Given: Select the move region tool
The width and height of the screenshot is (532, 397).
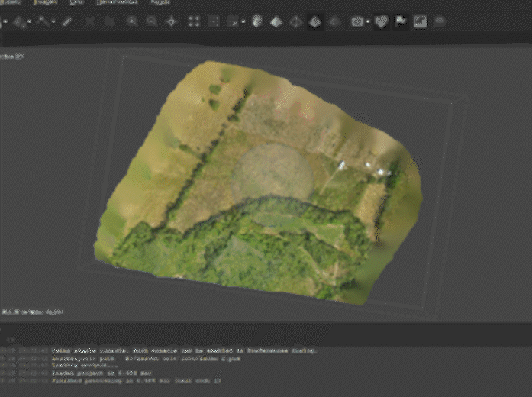Looking at the screenshot, I should click(x=19, y=22).
